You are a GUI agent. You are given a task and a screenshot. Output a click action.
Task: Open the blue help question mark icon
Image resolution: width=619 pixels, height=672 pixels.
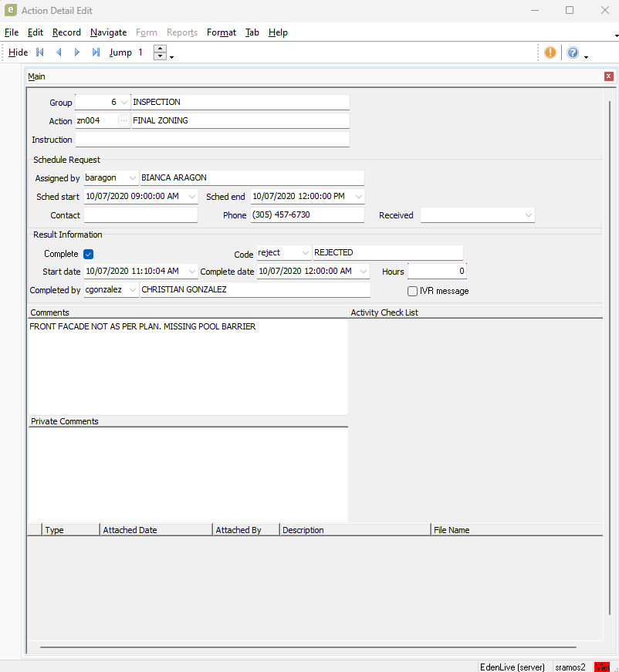[573, 52]
